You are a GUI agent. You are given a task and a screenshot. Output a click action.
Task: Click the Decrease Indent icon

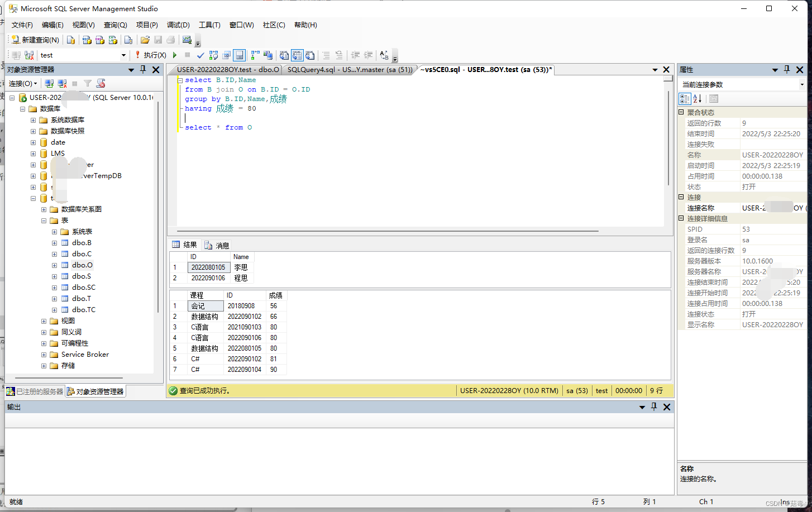click(x=355, y=55)
